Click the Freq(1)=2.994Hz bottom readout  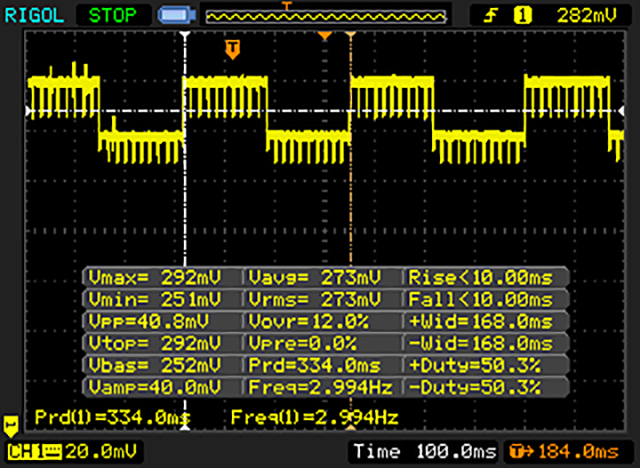pos(314,417)
